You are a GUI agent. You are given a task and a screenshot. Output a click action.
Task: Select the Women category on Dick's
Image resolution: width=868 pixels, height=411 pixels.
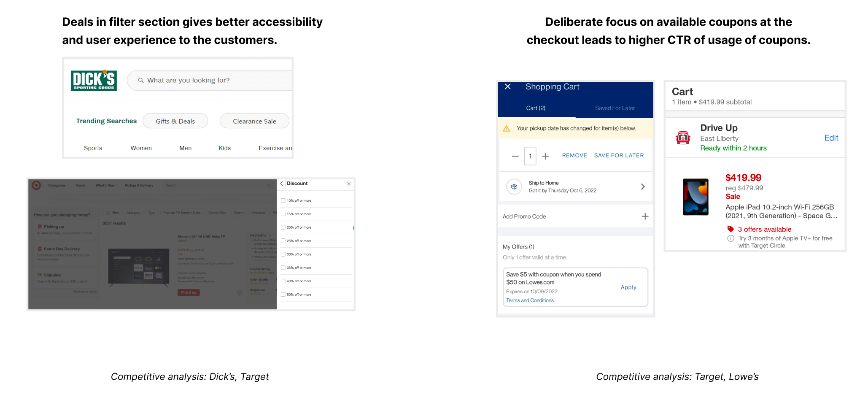(141, 148)
